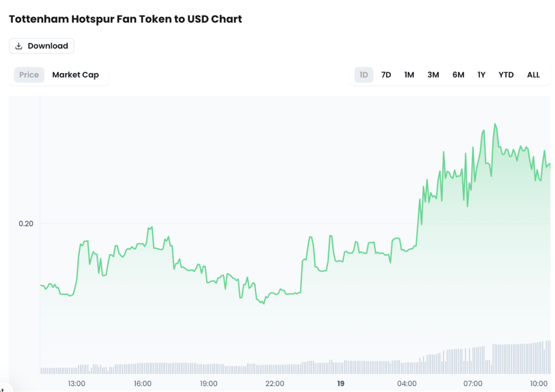
Task: Click the 22:00 time axis label
Action: [275, 383]
